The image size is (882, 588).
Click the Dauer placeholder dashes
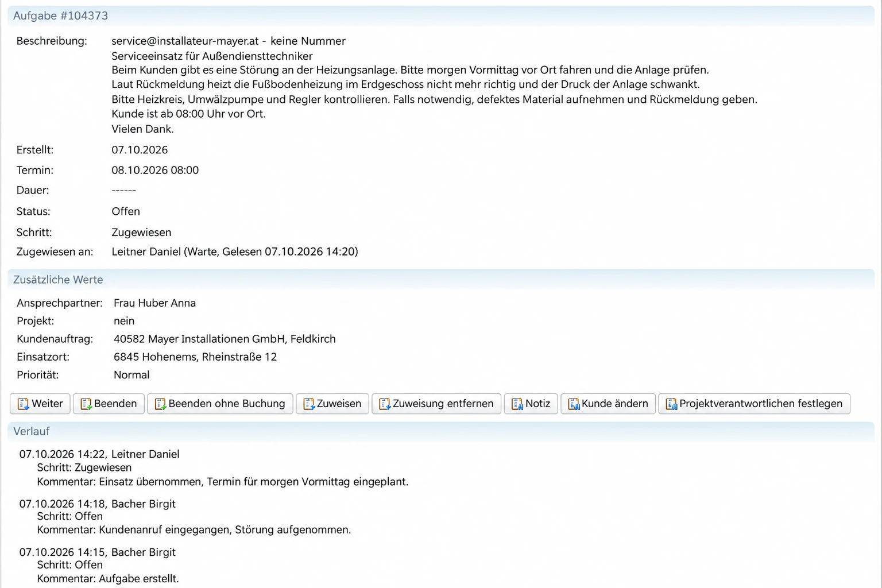coord(123,190)
